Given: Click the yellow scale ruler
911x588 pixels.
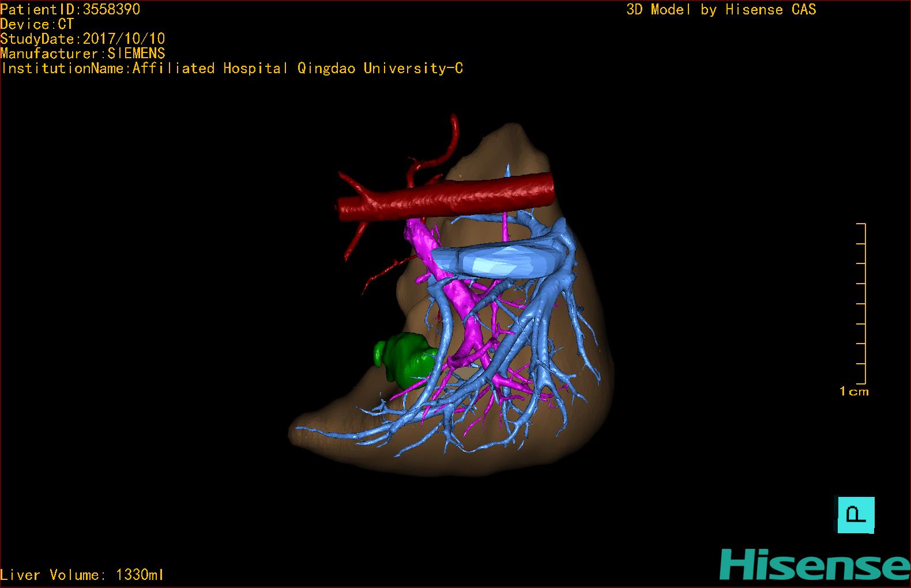Looking at the screenshot, I should [x=861, y=303].
